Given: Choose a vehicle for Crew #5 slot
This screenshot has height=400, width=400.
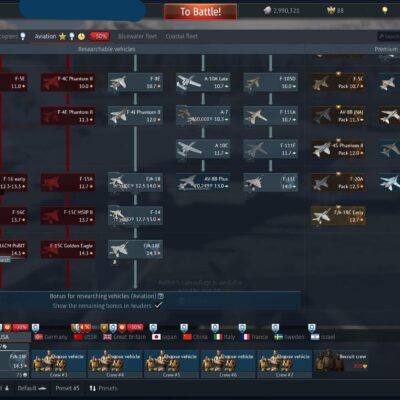Looking at the screenshot, I should pyautogui.click(x=171, y=364).
